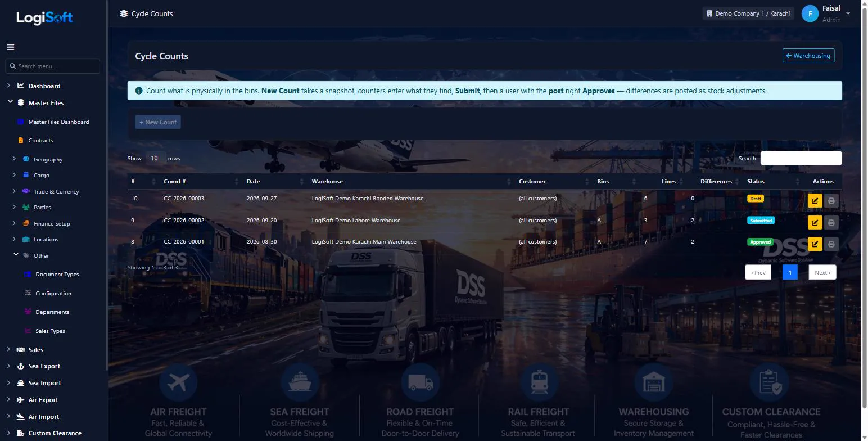
Task: Click the LogiSoft logo
Action: [x=44, y=18]
